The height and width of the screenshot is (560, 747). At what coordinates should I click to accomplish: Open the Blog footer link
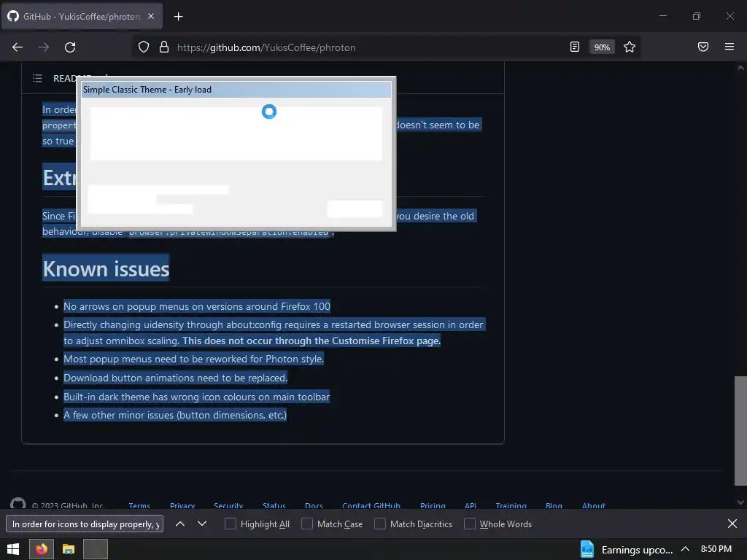(554, 505)
